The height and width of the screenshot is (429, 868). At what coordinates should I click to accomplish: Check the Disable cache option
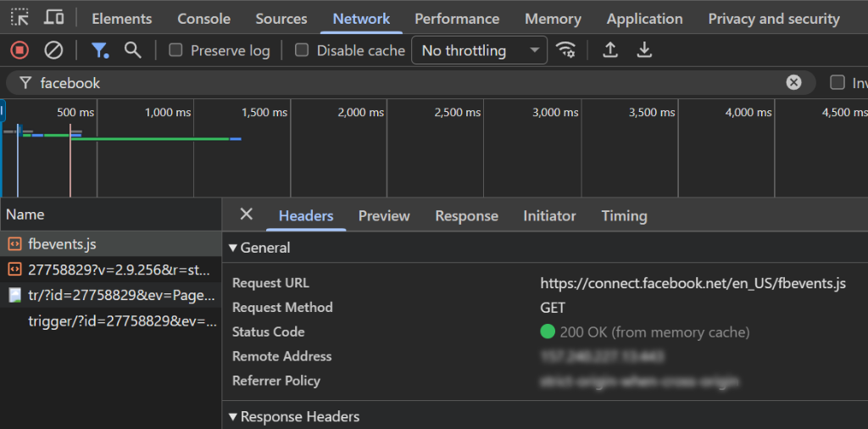pyautogui.click(x=302, y=50)
